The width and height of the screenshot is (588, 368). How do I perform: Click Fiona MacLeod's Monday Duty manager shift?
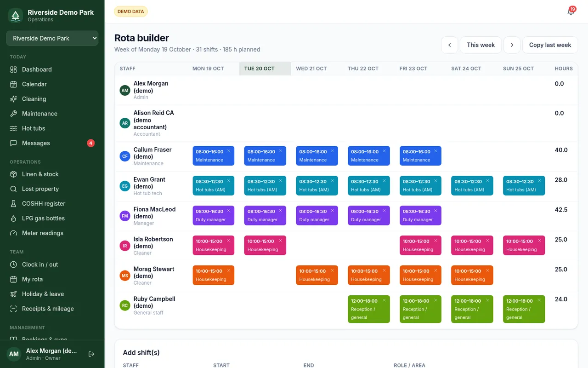point(213,216)
